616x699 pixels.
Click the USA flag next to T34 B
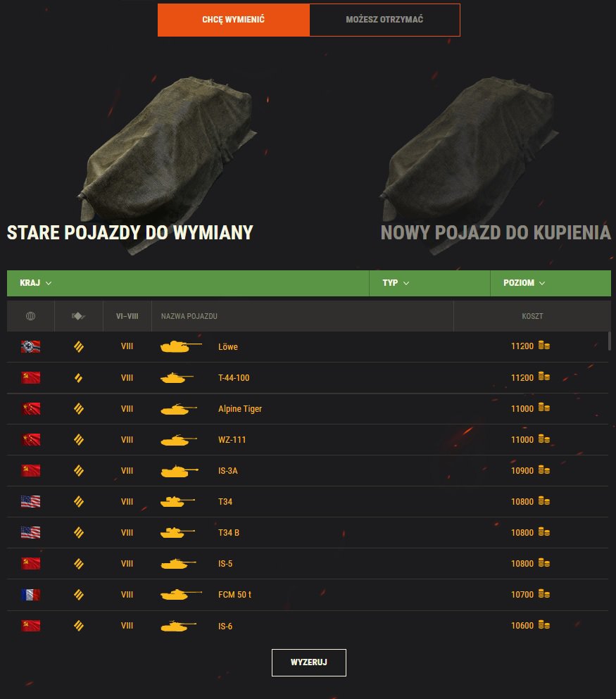pyautogui.click(x=30, y=532)
